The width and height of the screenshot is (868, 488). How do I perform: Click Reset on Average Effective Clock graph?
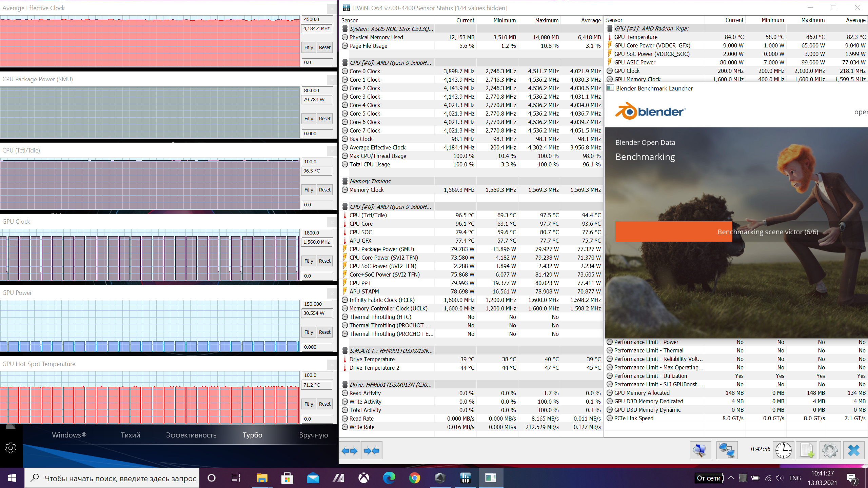pyautogui.click(x=324, y=47)
